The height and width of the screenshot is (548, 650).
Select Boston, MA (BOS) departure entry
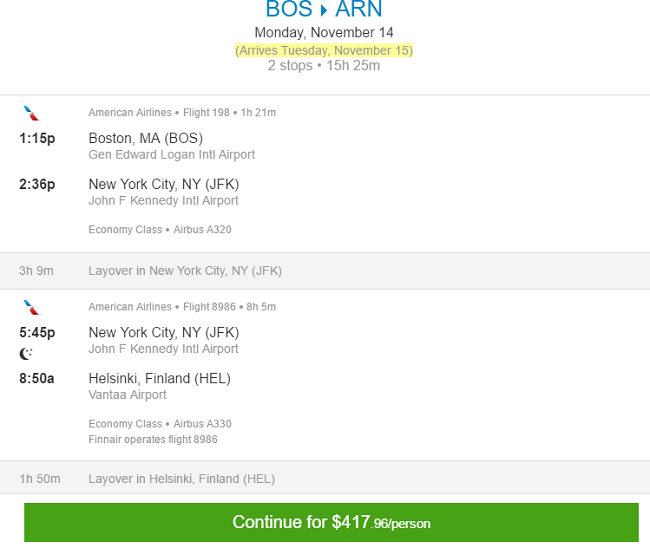point(172,145)
